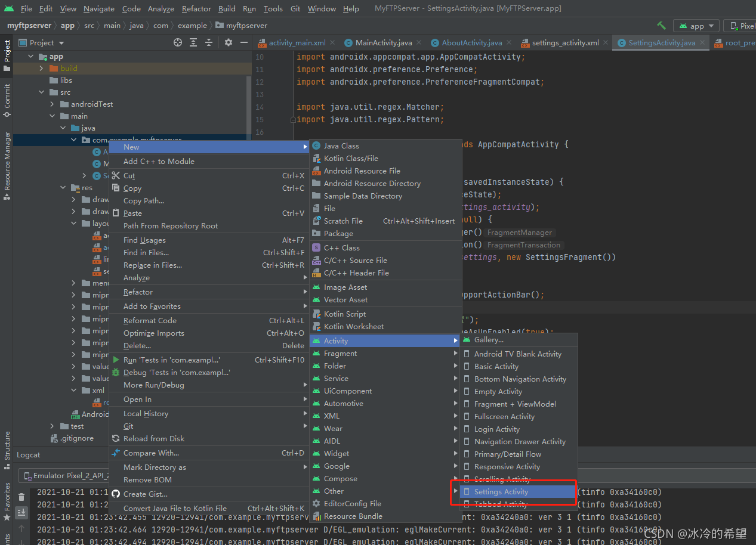756x545 pixels.
Task: Choose Cut from the context menu
Action: 209,175
